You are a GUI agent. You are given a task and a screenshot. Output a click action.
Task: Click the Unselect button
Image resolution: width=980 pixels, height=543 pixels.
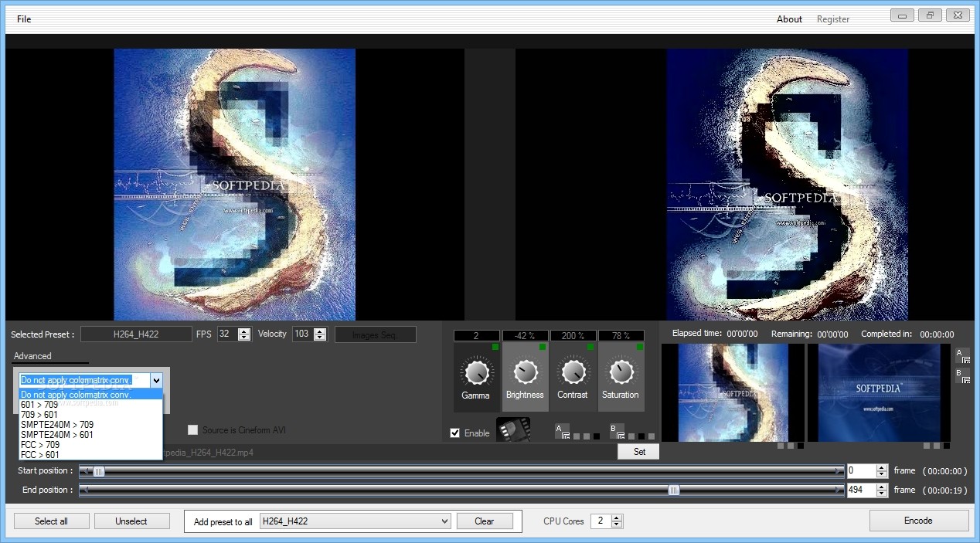click(131, 521)
